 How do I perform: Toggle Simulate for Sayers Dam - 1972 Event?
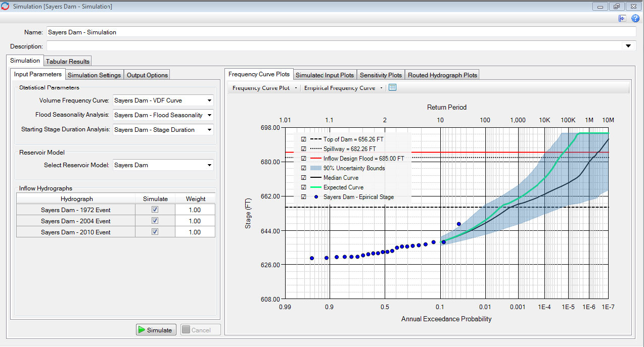tap(155, 209)
